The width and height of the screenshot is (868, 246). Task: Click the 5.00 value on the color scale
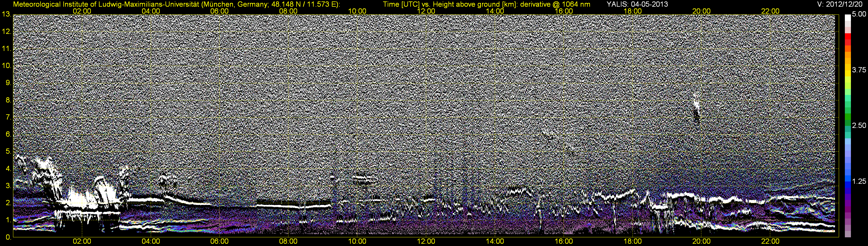pos(859,14)
